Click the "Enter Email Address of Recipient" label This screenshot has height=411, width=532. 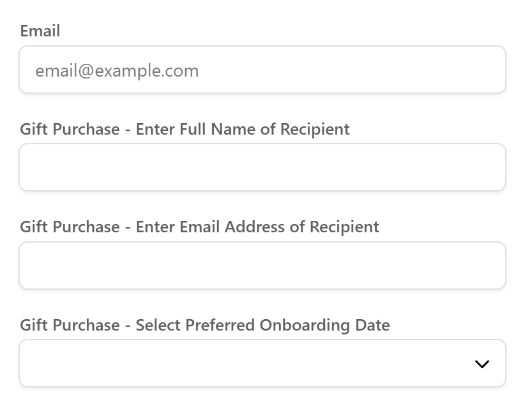[x=257, y=227]
